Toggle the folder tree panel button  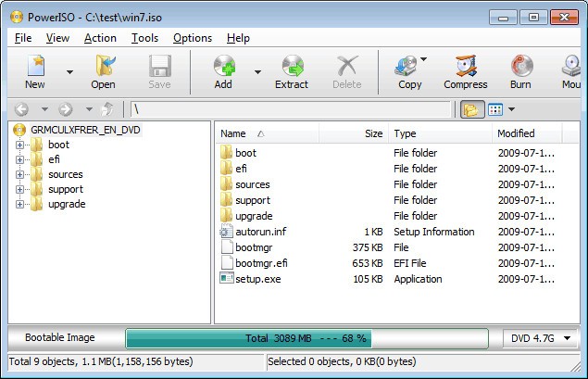click(x=472, y=109)
